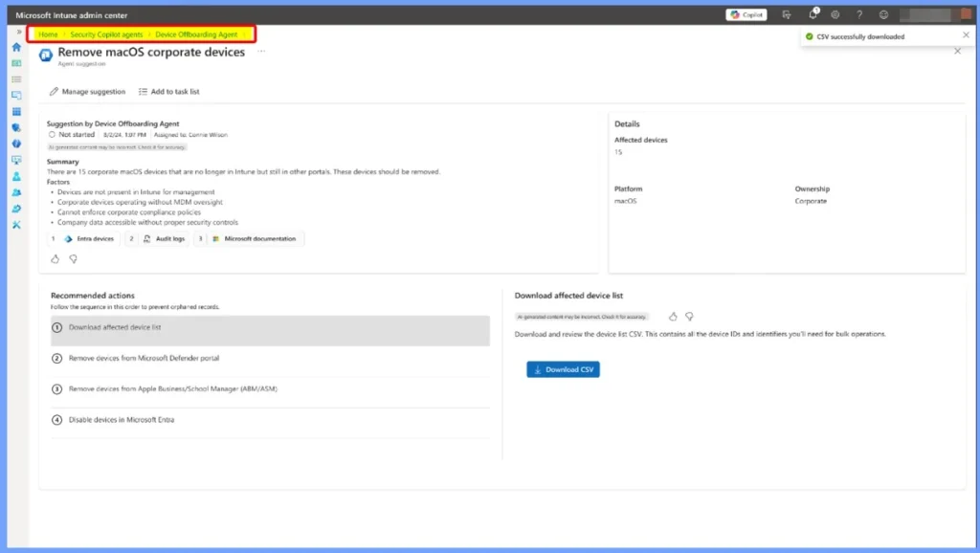Select Add to task list

point(170,92)
